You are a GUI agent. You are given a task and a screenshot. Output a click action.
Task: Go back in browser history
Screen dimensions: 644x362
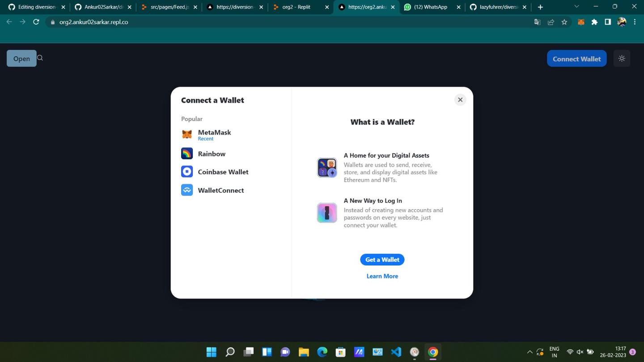[9, 22]
